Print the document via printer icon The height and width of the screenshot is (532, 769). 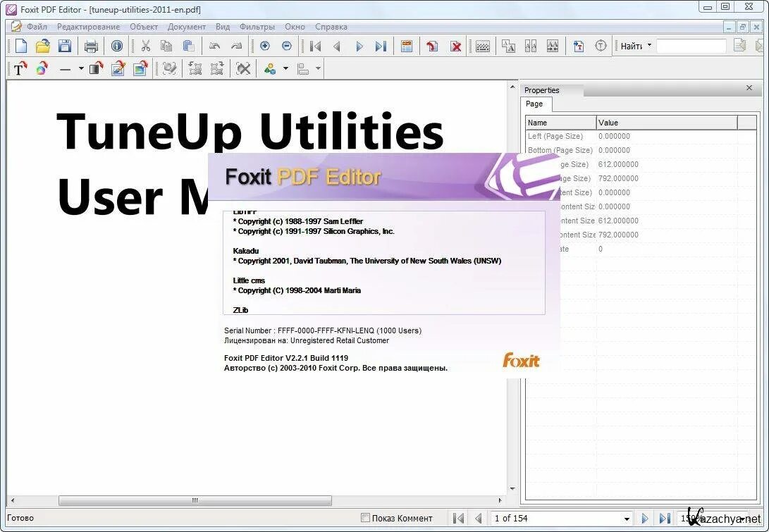point(91,46)
